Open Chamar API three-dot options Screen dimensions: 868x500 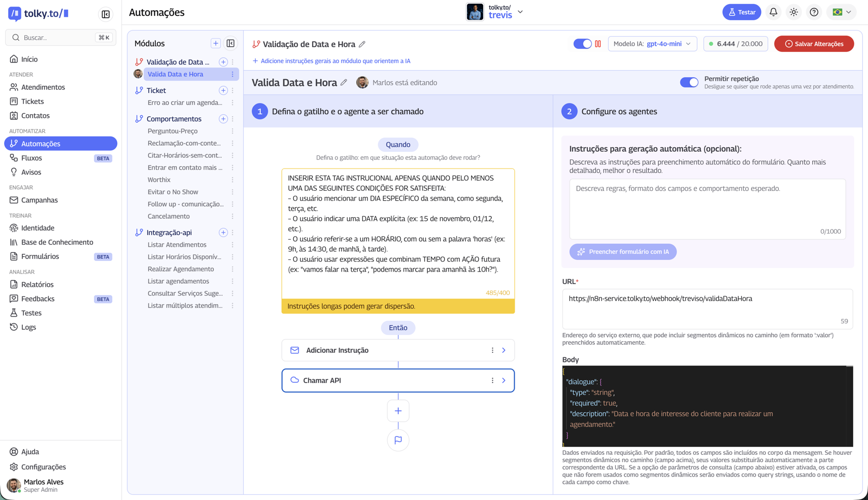pos(492,380)
